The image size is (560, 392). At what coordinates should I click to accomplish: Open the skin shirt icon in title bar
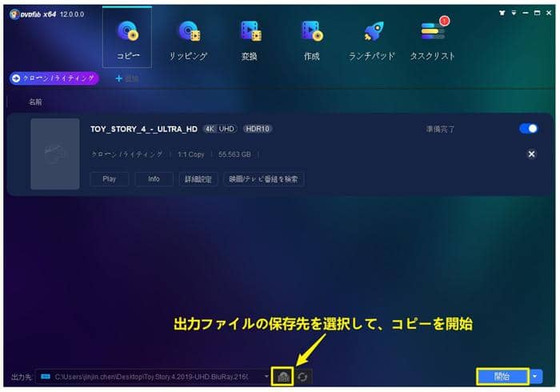[502, 14]
